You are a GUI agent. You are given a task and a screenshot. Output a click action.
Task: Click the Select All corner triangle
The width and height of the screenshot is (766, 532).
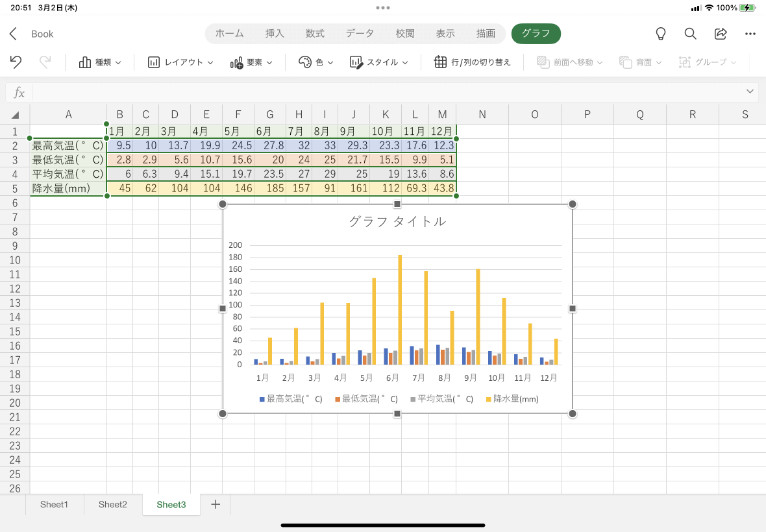(15, 115)
